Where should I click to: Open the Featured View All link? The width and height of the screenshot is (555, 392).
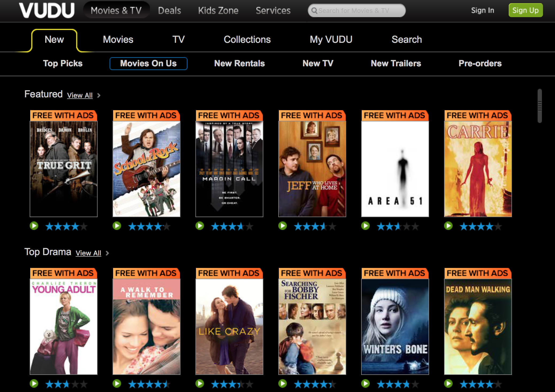[80, 95]
